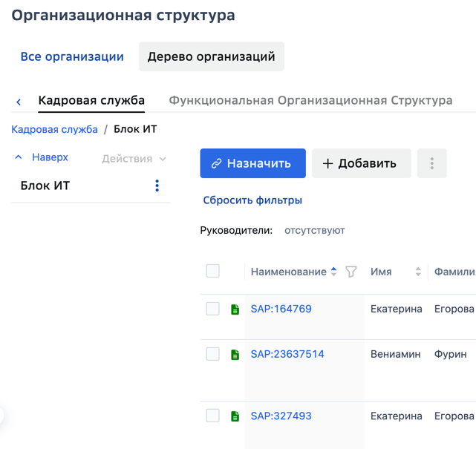Switch to Все организации view
Viewport: 476px width, 449px height.
coord(72,56)
